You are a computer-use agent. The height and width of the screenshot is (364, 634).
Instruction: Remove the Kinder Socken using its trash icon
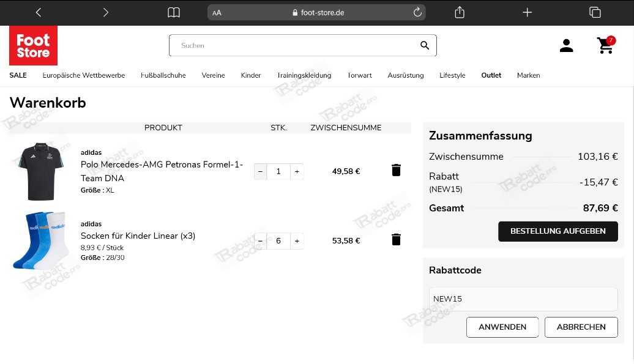click(x=396, y=239)
